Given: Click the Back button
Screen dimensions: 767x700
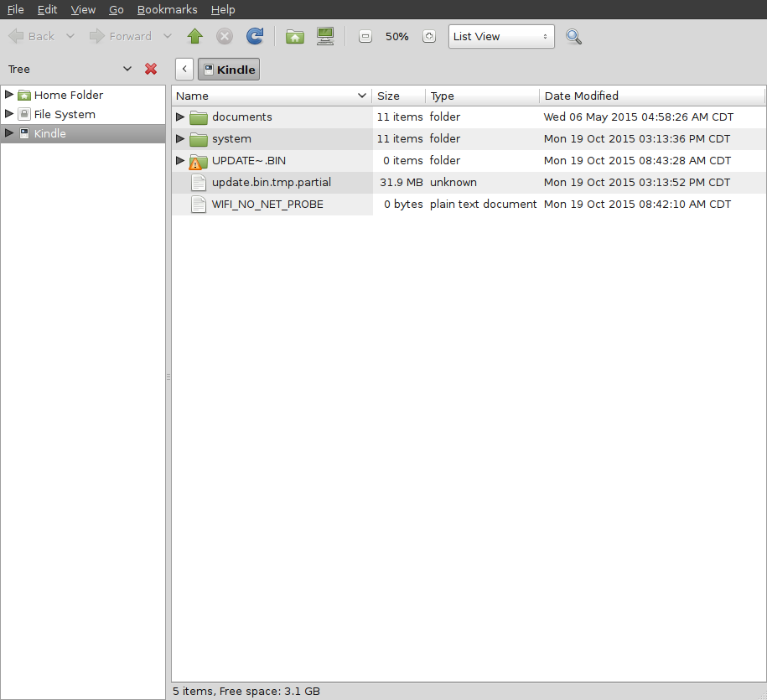Looking at the screenshot, I should pyautogui.click(x=31, y=36).
